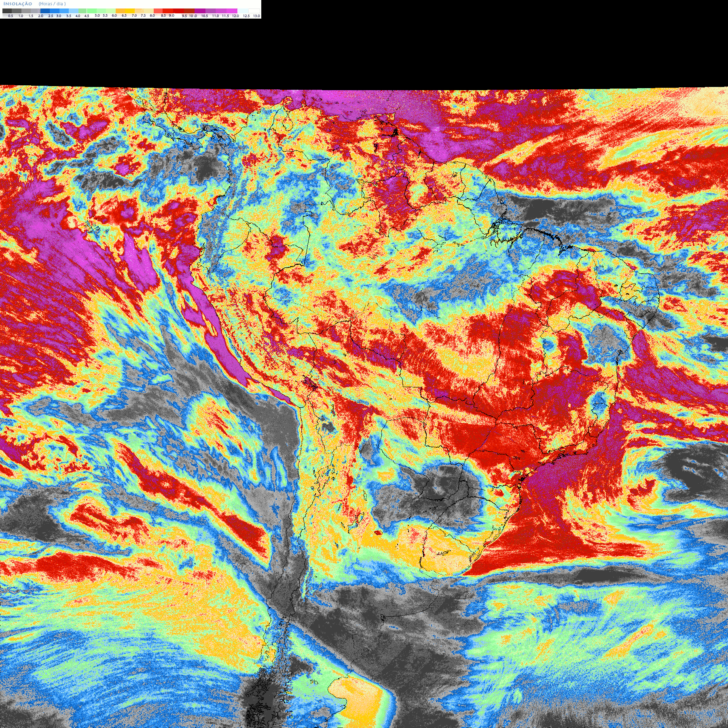
Task: Click the 11.5 legend value
Action: pos(225,16)
